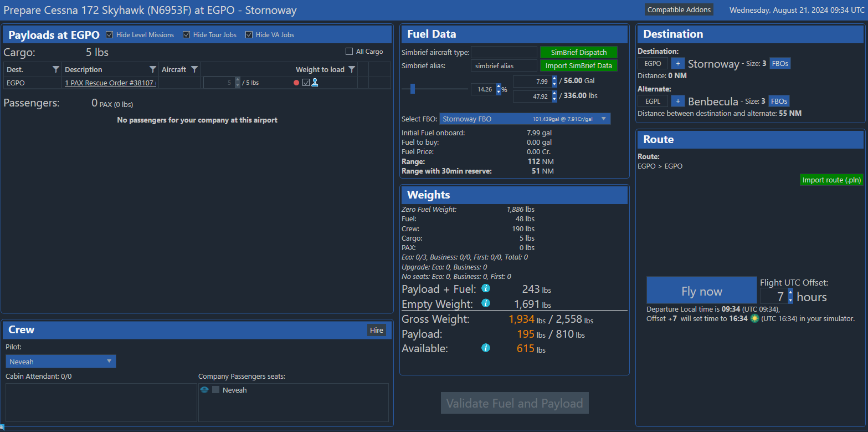Enable the All Cargo checkbox
This screenshot has width=868, height=432.
(349, 52)
